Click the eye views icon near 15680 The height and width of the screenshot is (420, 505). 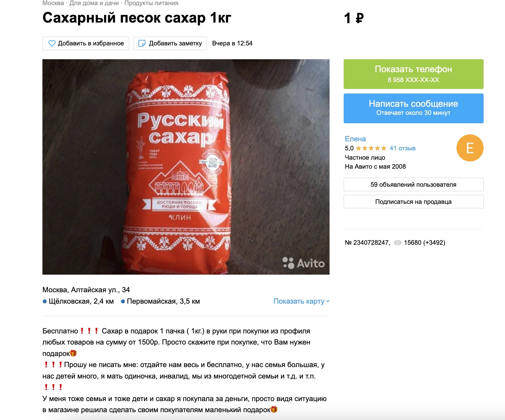(398, 243)
